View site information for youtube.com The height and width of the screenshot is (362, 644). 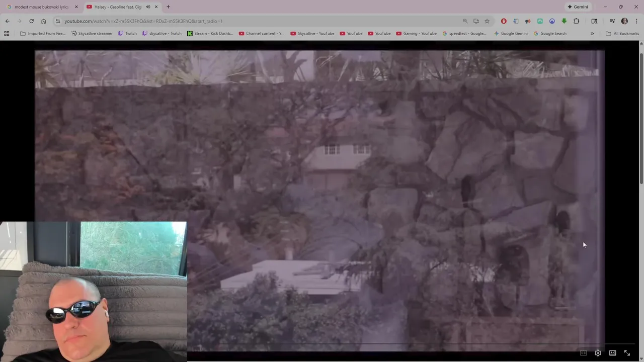click(x=58, y=21)
